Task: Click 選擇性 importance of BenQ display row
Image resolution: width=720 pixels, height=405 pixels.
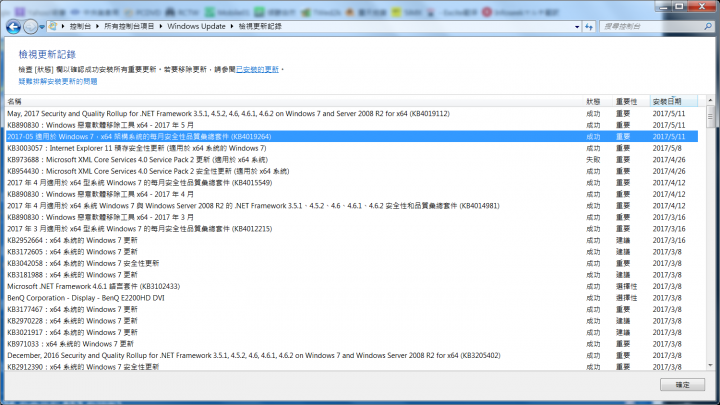Action: pos(626,298)
